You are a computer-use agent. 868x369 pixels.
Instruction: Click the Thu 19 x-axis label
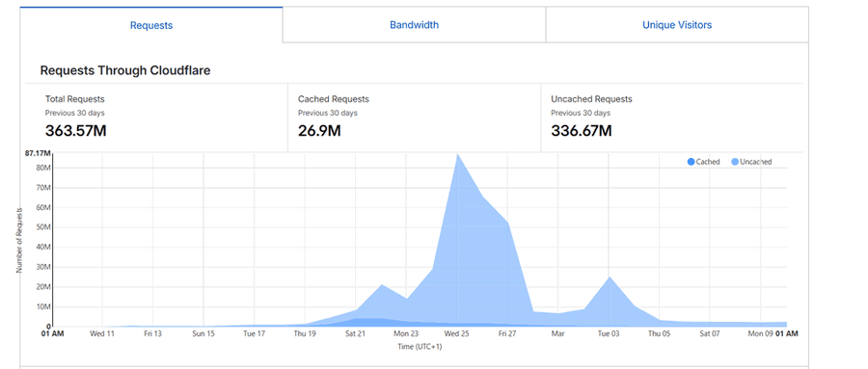[x=305, y=334]
